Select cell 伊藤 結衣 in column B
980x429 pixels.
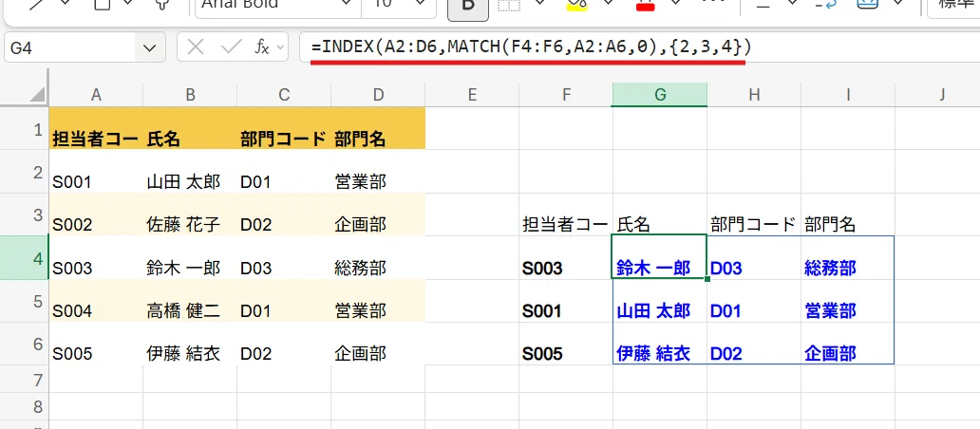click(190, 345)
